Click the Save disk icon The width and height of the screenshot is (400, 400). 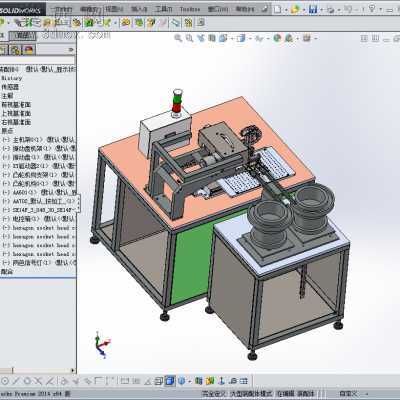click(313, 9)
